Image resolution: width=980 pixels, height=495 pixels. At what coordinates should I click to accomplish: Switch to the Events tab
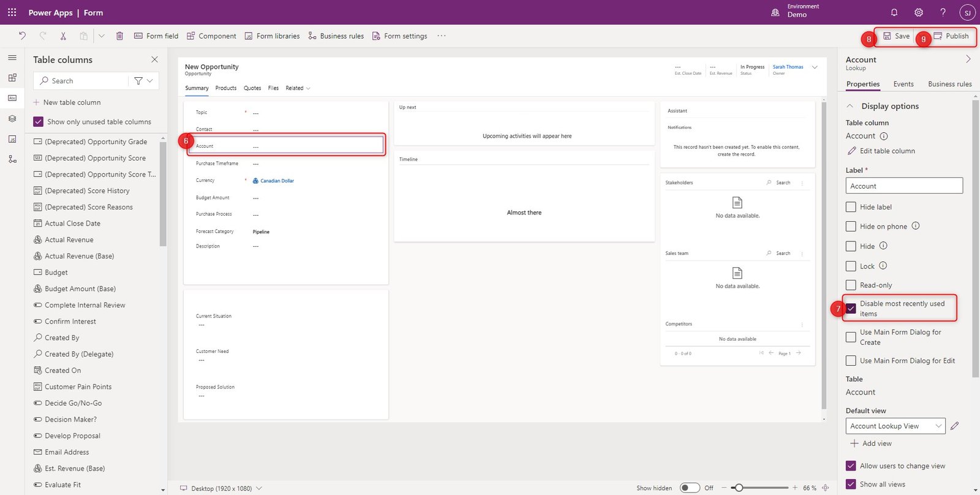(x=903, y=84)
